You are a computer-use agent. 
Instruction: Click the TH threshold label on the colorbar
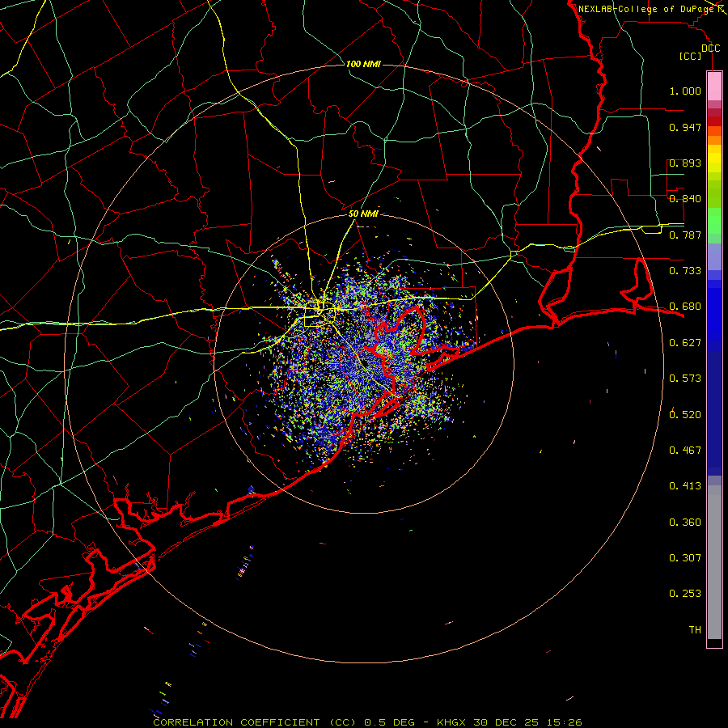[695, 629]
